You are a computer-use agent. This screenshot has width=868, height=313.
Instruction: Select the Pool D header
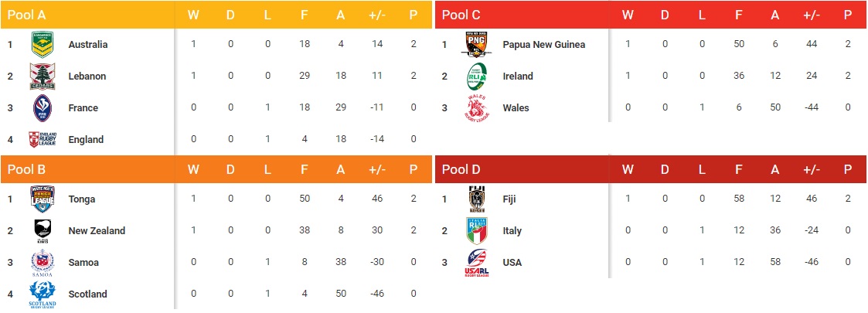pyautogui.click(x=461, y=169)
